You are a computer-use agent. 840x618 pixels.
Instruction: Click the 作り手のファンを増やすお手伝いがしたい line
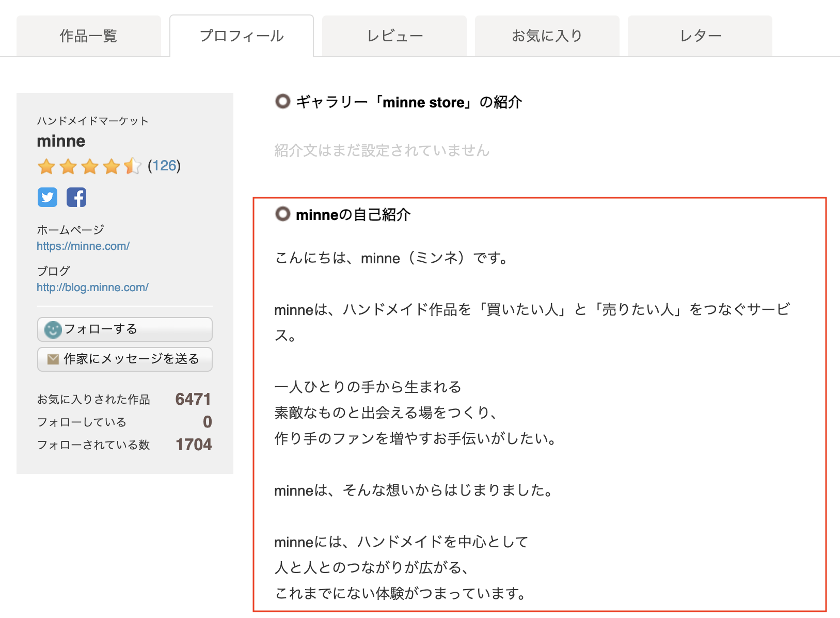point(416,438)
